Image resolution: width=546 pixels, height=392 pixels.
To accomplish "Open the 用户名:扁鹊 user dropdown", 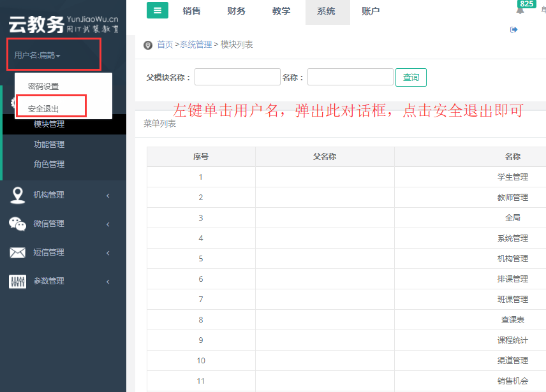I will [37, 55].
